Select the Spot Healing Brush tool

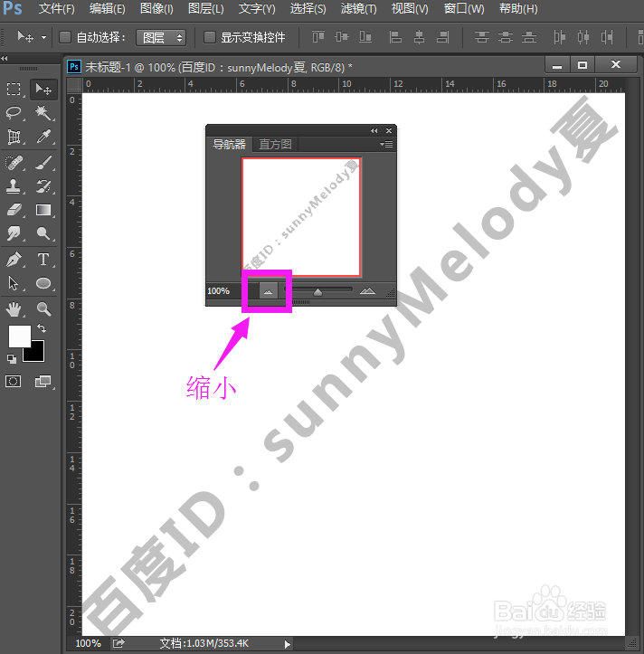click(14, 163)
